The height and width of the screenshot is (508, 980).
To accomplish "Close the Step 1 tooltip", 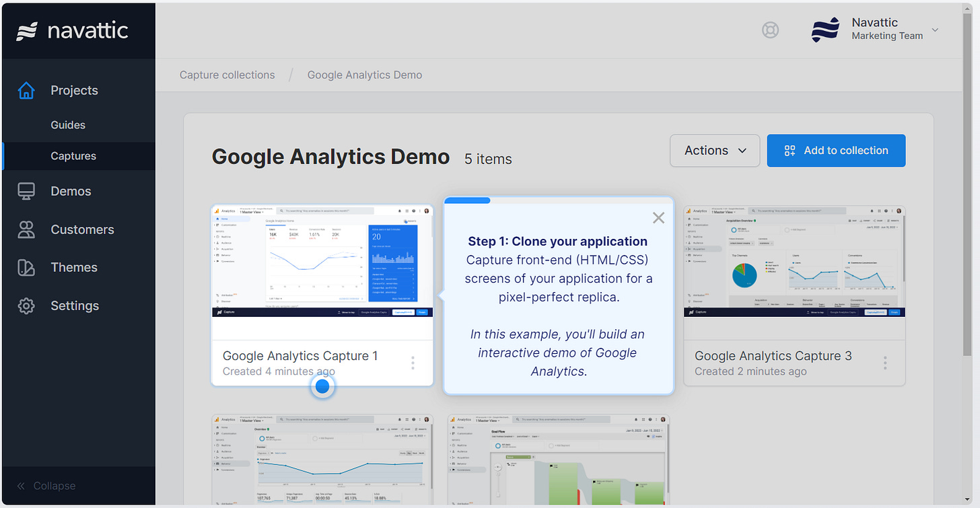I will 658,217.
